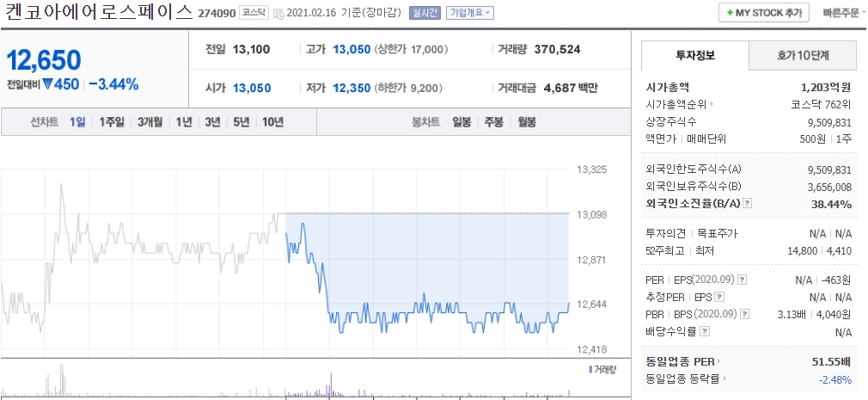Click the 12,418 chart axis label

tap(592, 349)
